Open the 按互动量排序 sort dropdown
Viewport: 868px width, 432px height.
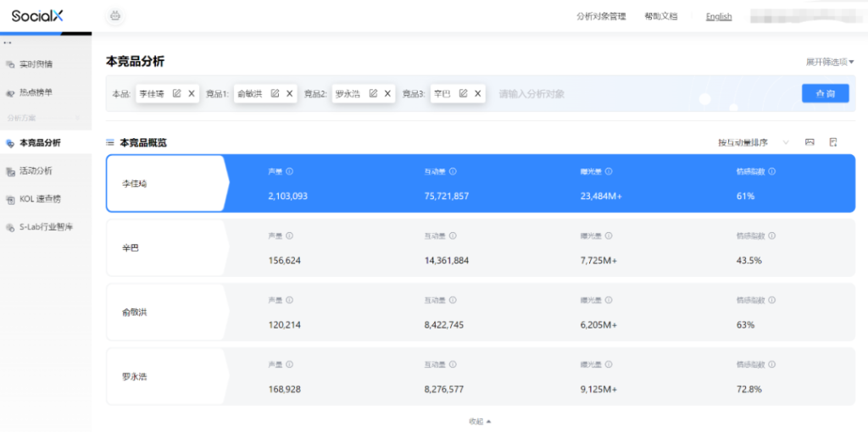(754, 142)
